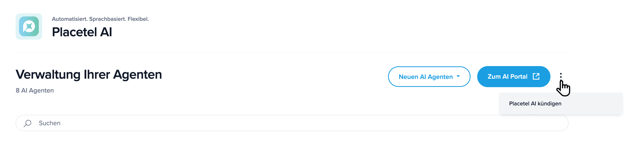Click the external link icon on Zum AI Portal
This screenshot has height=145, width=644.
(x=536, y=76)
